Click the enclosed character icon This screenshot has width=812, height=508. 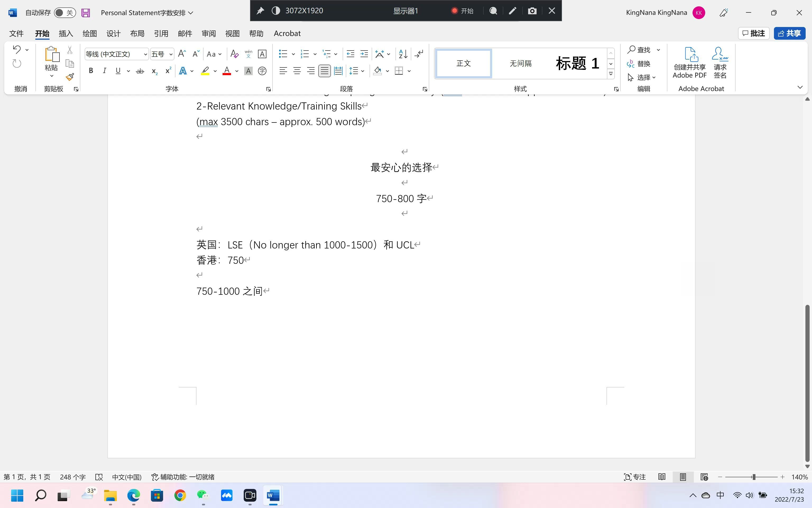262,71
